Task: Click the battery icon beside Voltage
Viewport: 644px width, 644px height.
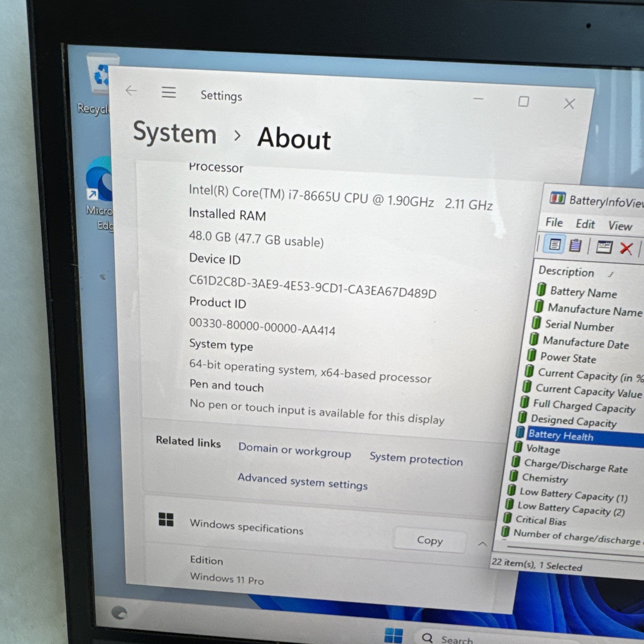Action: [518, 447]
